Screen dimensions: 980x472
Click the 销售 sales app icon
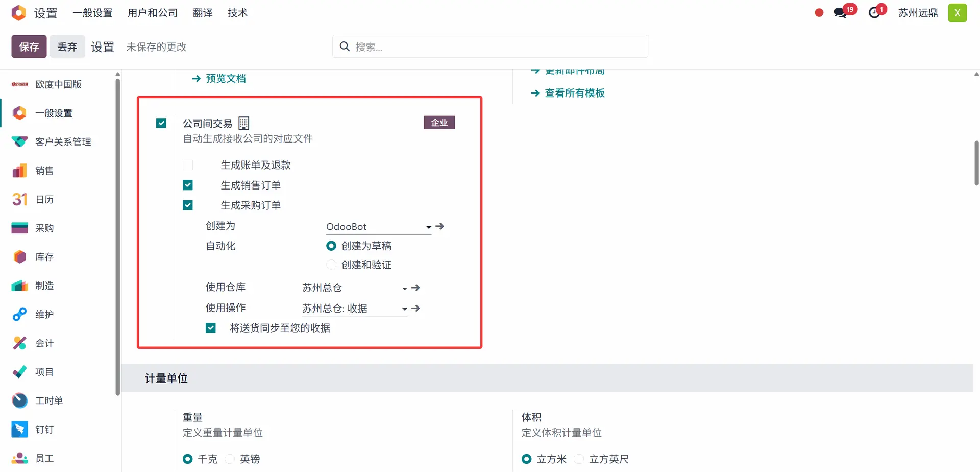point(19,171)
